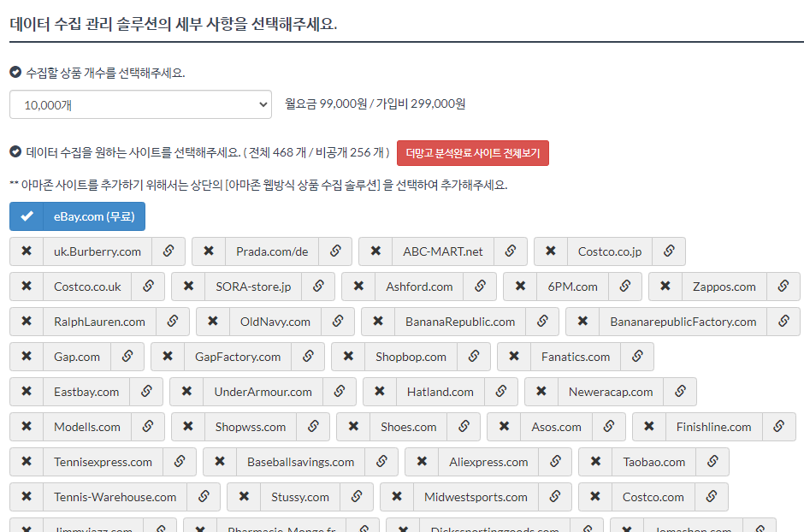This screenshot has width=804, height=532.
Task: Select the Costco.com site label
Action: [x=653, y=497]
